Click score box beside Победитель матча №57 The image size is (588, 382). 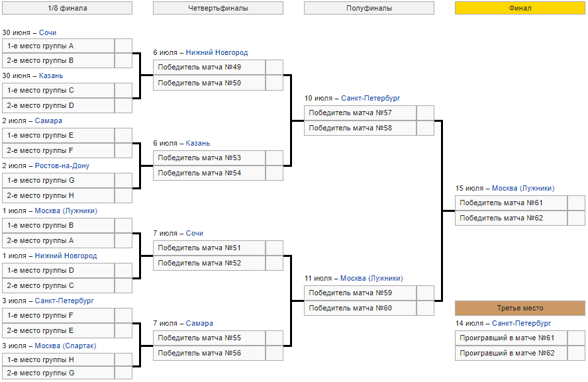pos(425,113)
